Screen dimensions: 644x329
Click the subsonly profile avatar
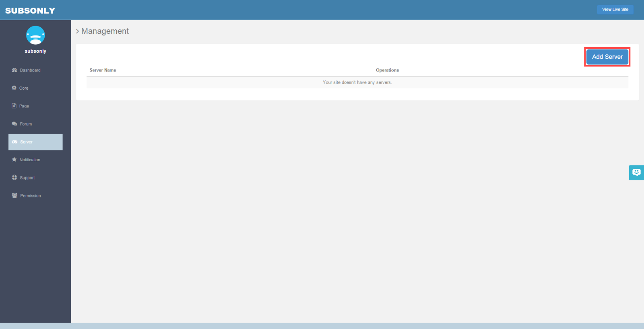(x=35, y=35)
